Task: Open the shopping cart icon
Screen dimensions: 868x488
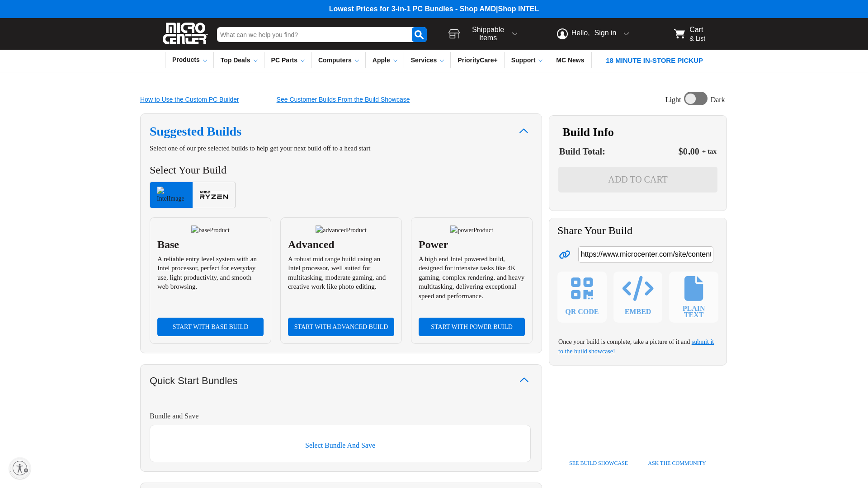Action: click(679, 34)
